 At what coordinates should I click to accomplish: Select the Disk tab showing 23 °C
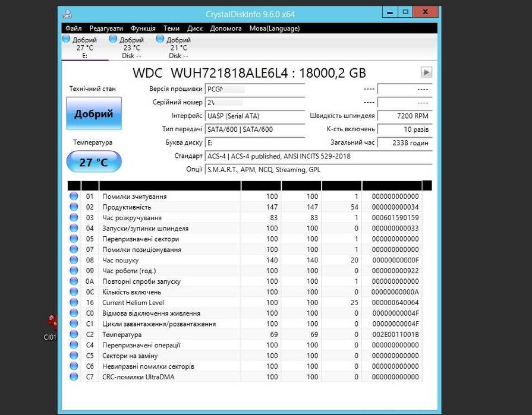131,47
